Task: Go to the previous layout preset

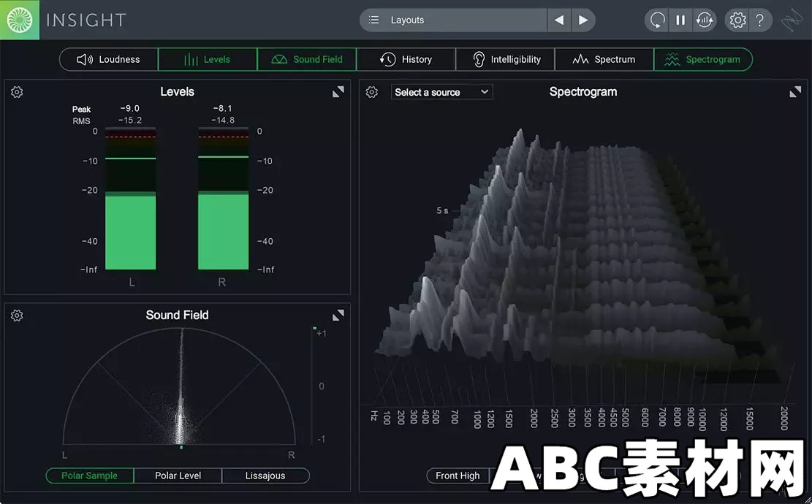Action: (559, 20)
